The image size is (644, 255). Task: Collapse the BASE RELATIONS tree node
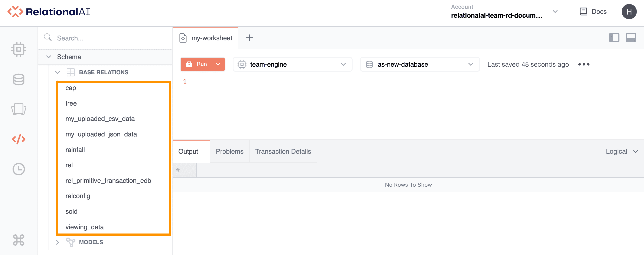(x=58, y=72)
